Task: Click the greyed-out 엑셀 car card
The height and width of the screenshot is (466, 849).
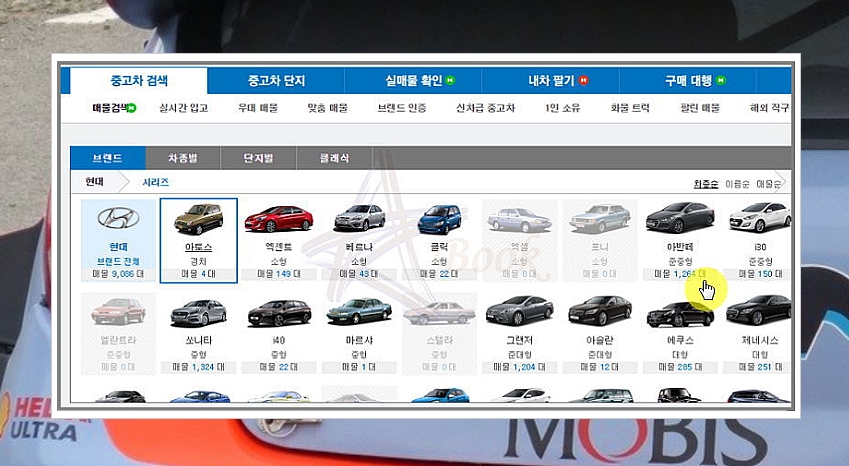Action: [x=519, y=240]
